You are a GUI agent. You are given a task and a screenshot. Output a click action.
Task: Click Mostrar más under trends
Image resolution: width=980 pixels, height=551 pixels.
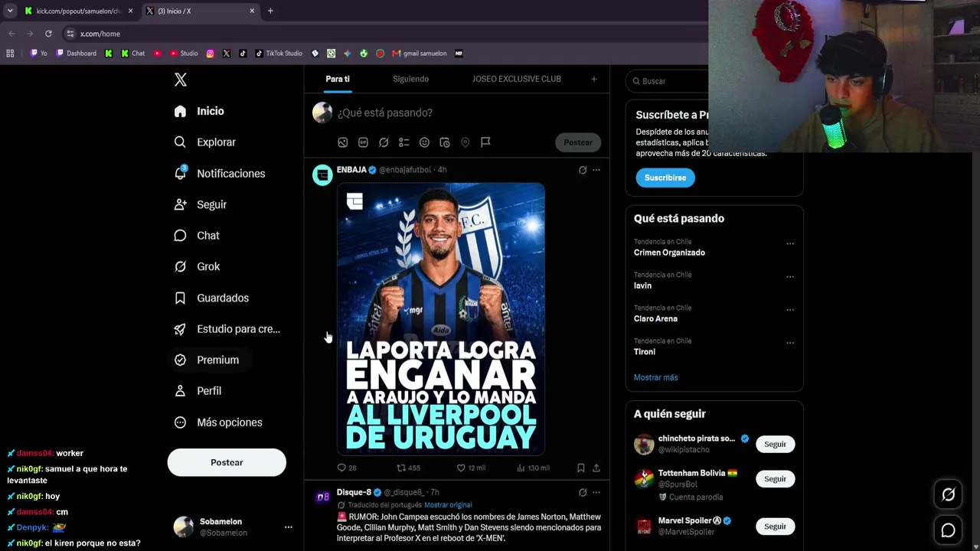click(x=655, y=377)
